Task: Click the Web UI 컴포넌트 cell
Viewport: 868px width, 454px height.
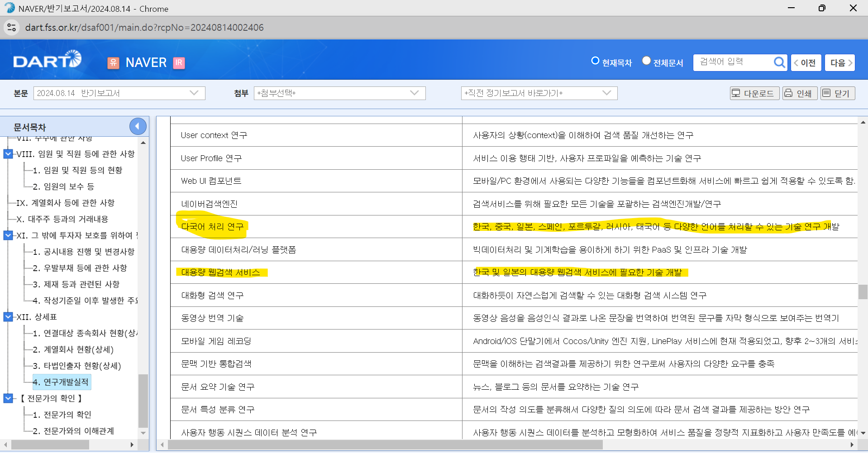Action: click(316, 181)
